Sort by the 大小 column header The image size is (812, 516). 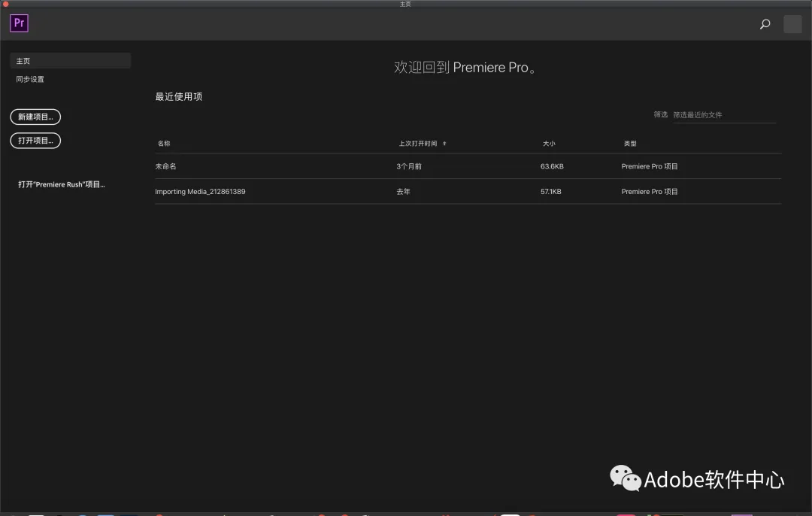(x=549, y=144)
